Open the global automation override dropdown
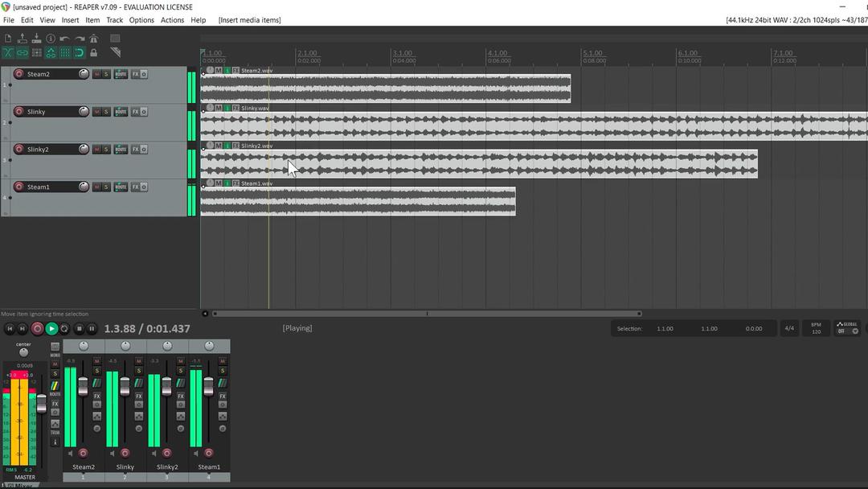868x489 pixels. click(848, 328)
